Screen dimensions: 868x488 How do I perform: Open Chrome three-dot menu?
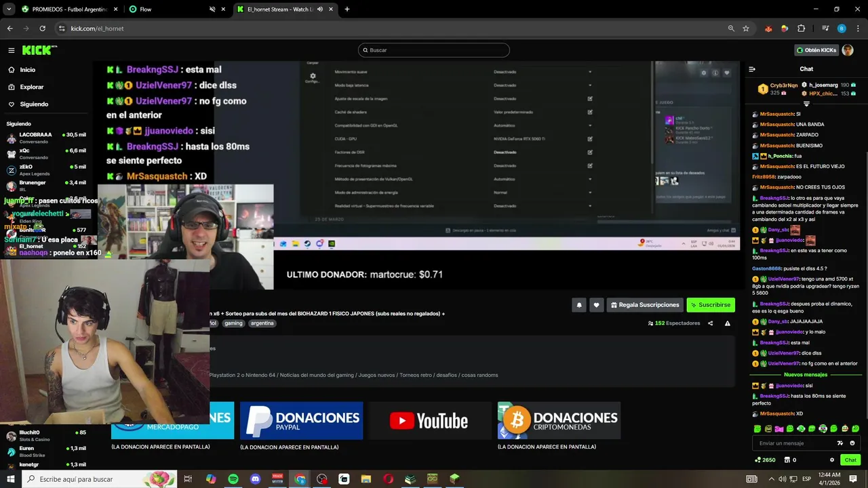point(858,28)
